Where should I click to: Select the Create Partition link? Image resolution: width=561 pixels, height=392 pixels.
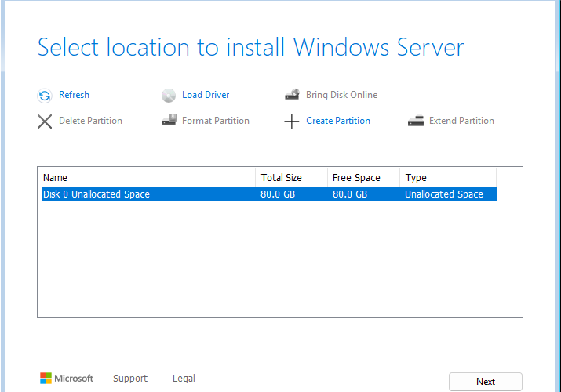(x=338, y=121)
